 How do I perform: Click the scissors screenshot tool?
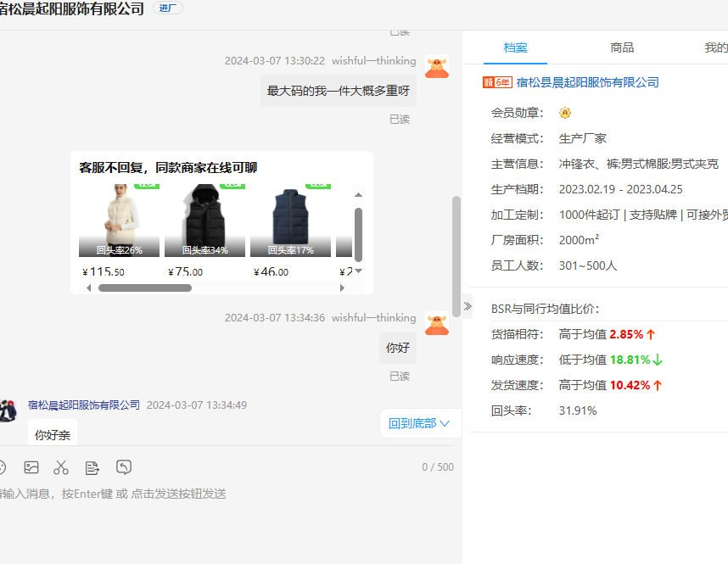[61, 467]
